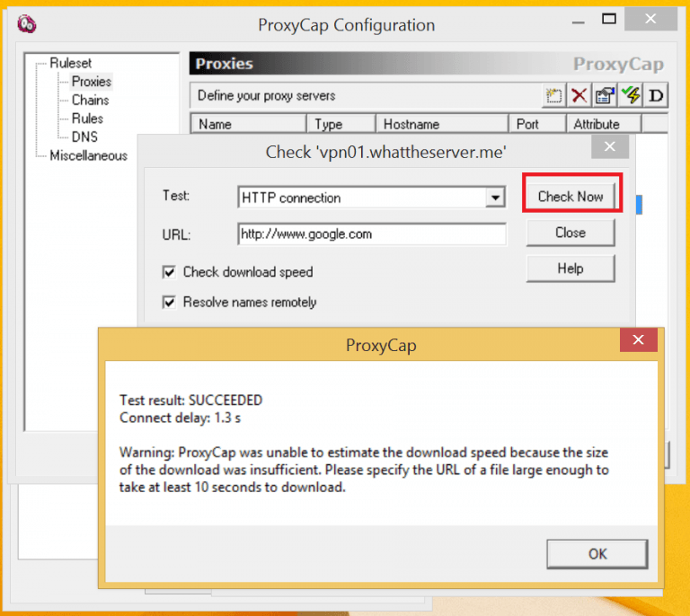This screenshot has height=616, width=690.
Task: Open the Test type dropdown
Action: coord(495,198)
